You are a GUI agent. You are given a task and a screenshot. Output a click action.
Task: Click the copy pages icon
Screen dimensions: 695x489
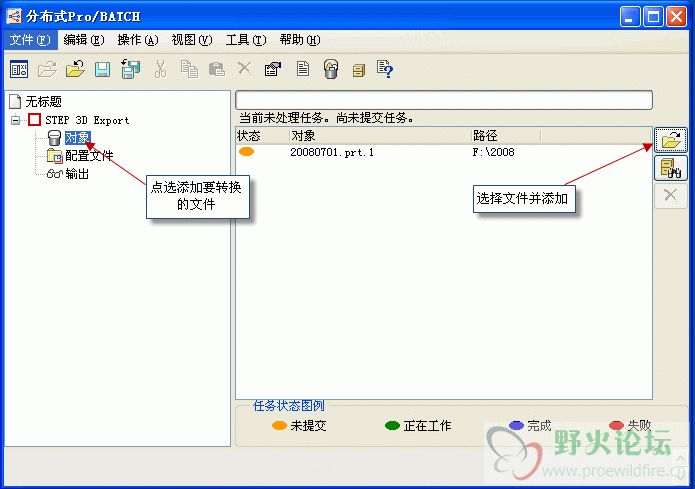189,69
